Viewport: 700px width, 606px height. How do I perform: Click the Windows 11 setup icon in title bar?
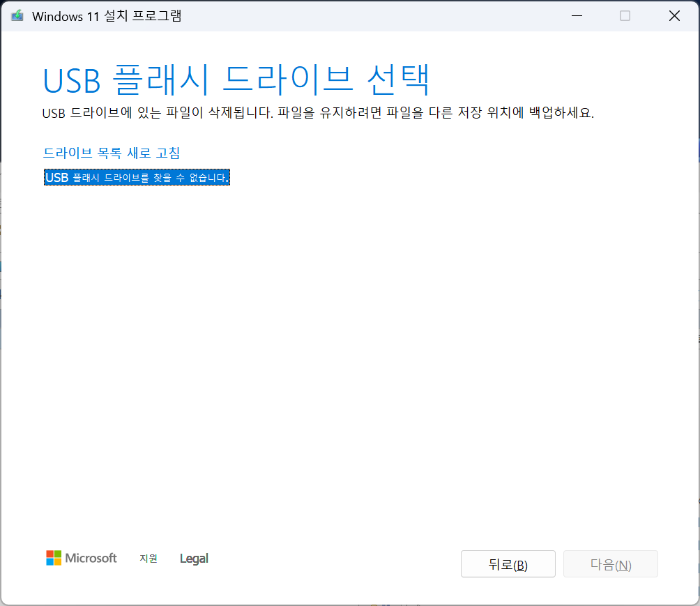click(x=17, y=16)
